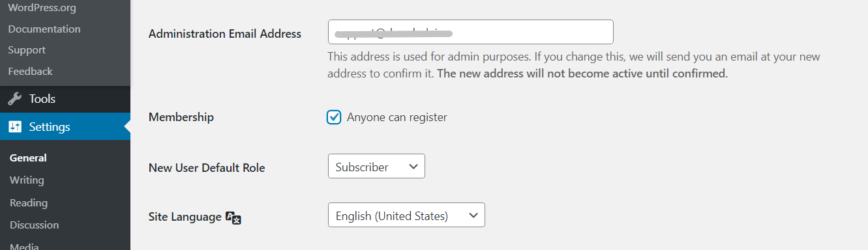Screen dimensions: 868x250
Task: Click the English (United States) dropdown chevron
Action: click(473, 215)
